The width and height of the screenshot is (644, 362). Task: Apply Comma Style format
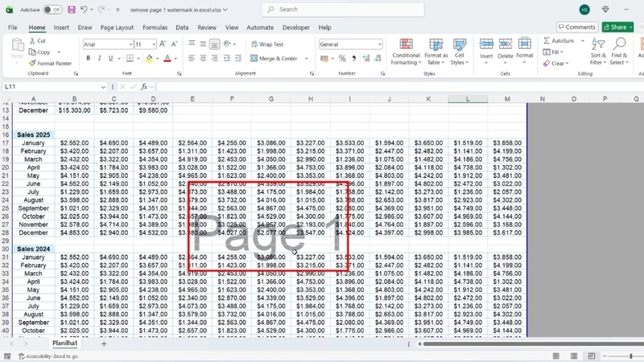tap(353, 59)
